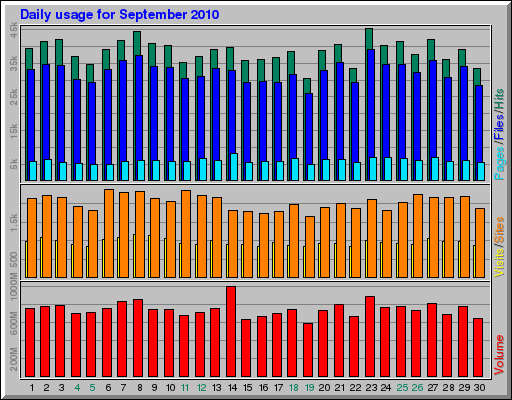The height and width of the screenshot is (400, 512).
Task: Click the red 'Volume' legend label
Action: click(x=499, y=355)
